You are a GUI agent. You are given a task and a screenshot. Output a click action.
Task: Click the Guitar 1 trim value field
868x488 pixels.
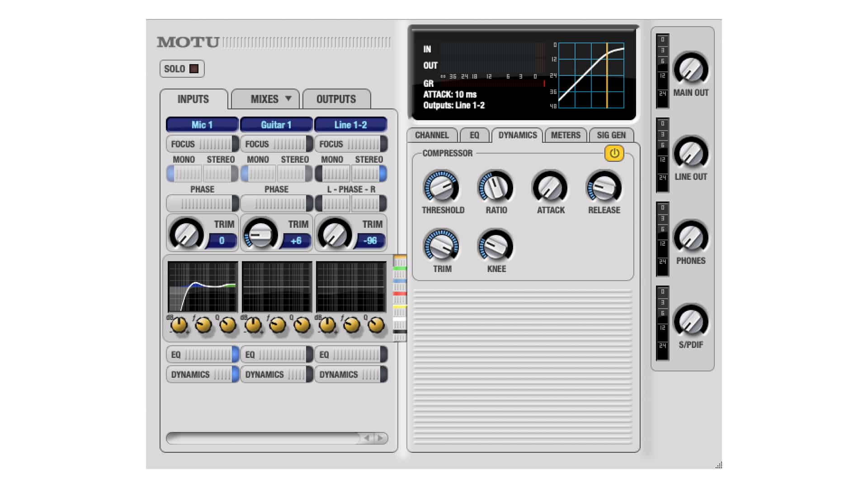coord(296,241)
